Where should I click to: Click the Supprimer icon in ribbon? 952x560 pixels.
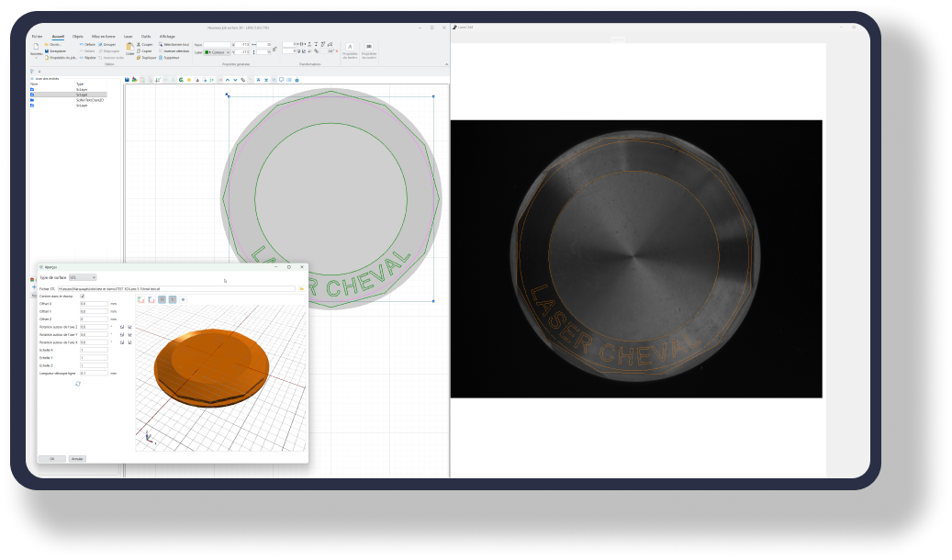click(x=162, y=57)
